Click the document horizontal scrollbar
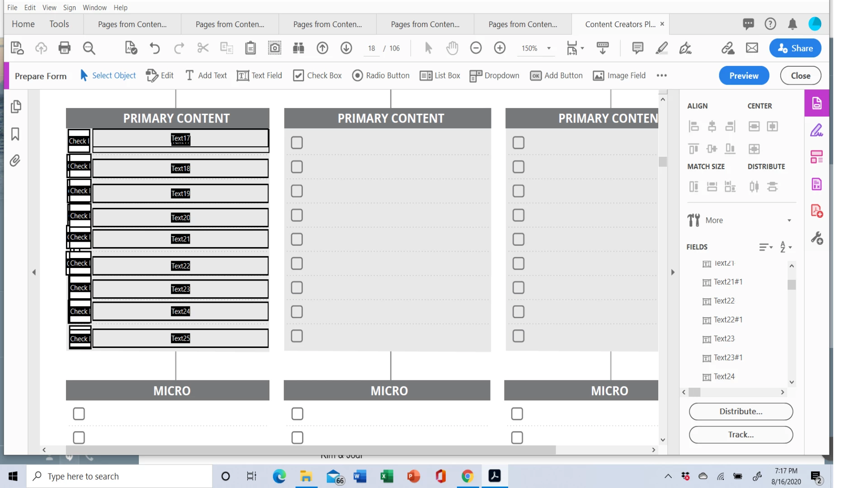868x488 pixels. click(x=311, y=450)
